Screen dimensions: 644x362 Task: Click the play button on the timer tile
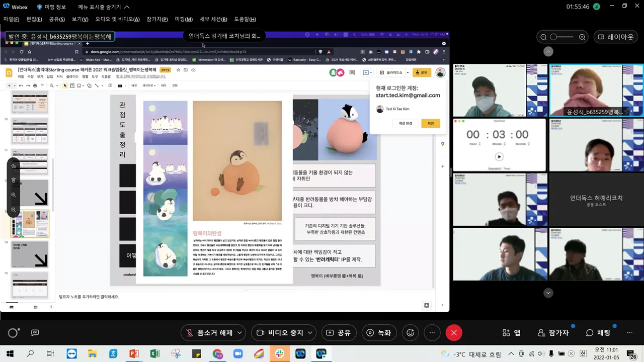tap(499, 156)
